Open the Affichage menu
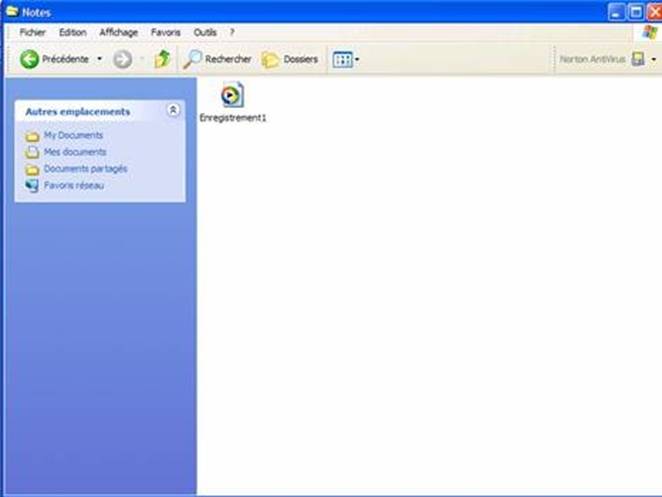 tap(118, 33)
